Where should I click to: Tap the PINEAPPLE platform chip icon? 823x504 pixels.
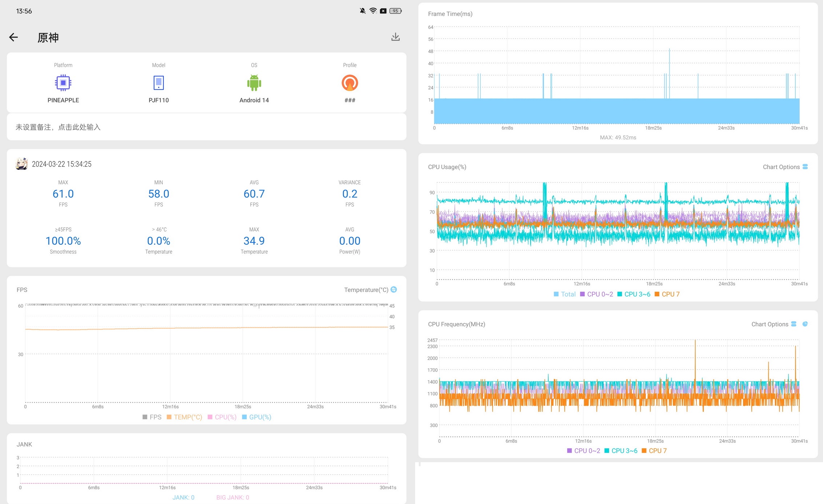[63, 83]
